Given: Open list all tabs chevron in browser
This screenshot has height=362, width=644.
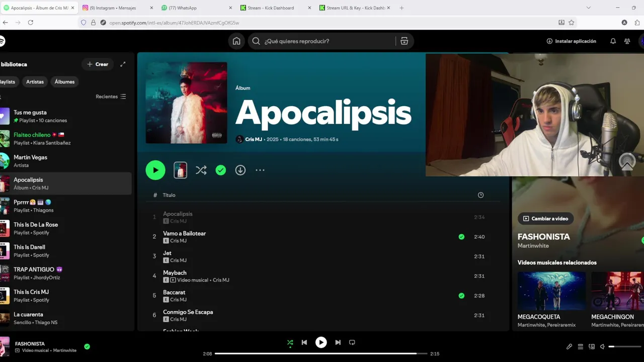Looking at the screenshot, I should 588,8.
